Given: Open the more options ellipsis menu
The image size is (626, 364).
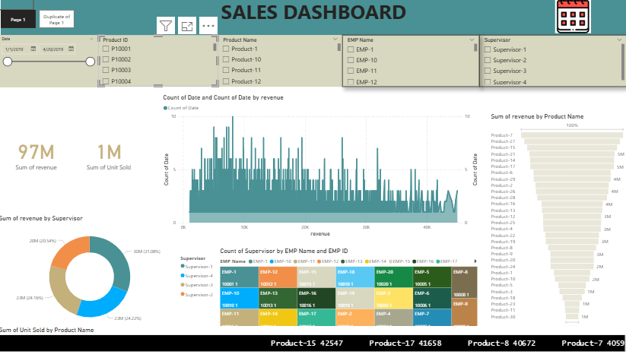Looking at the screenshot, I should 208,26.
